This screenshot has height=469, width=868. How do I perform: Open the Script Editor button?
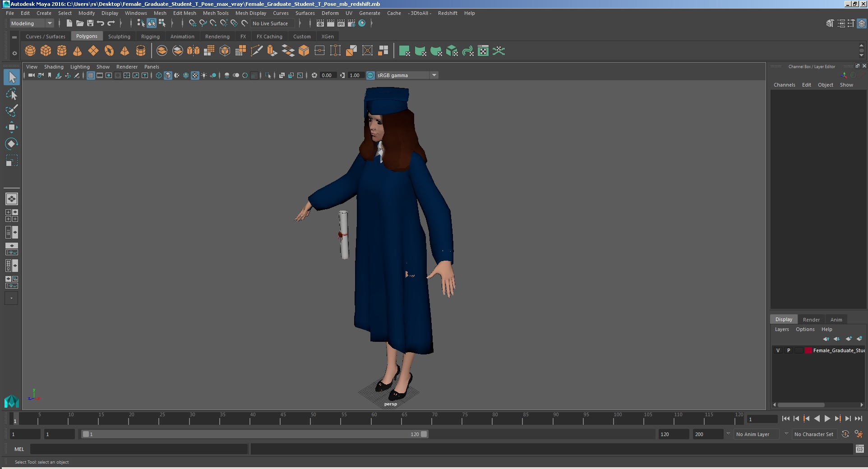(x=859, y=449)
